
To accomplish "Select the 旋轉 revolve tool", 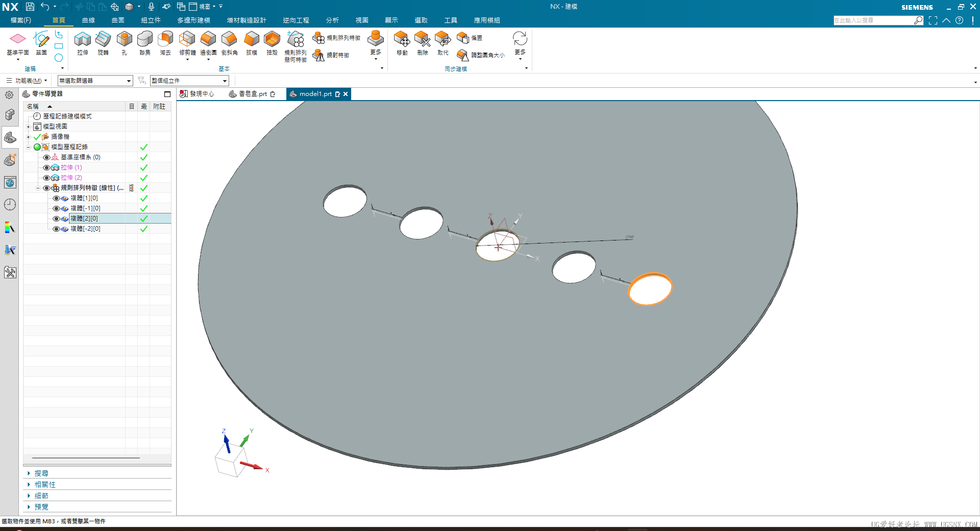I will click(103, 43).
